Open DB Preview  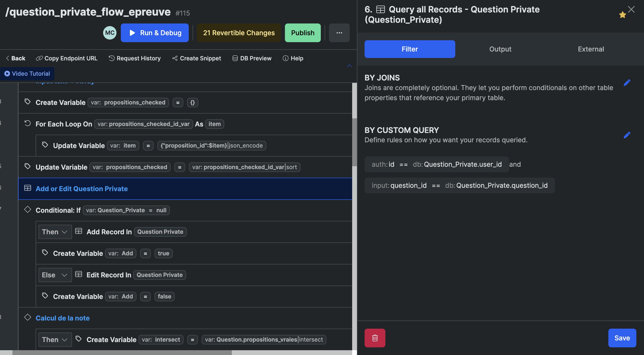pos(252,58)
